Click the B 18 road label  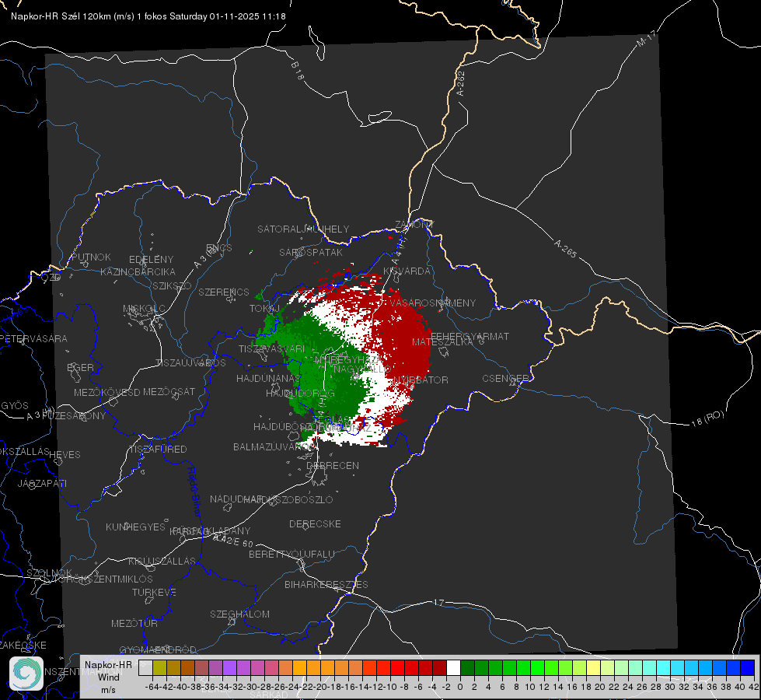pyautogui.click(x=298, y=71)
